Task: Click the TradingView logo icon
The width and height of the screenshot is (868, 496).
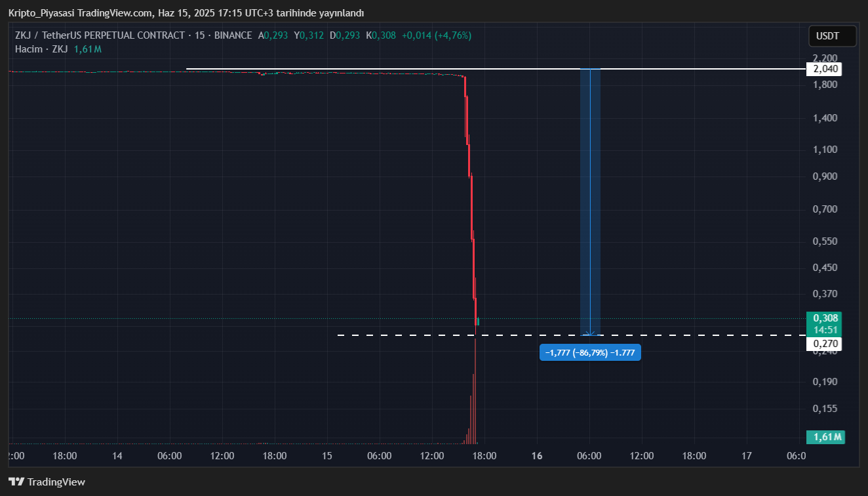Action: click(x=16, y=482)
